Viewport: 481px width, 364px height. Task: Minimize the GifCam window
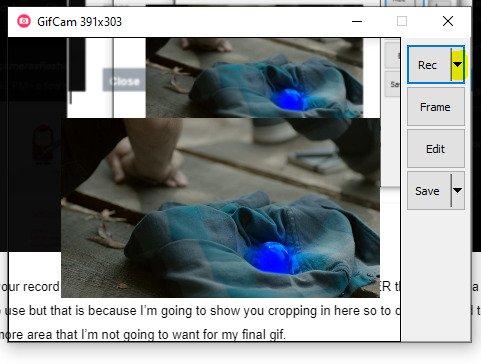pos(357,21)
